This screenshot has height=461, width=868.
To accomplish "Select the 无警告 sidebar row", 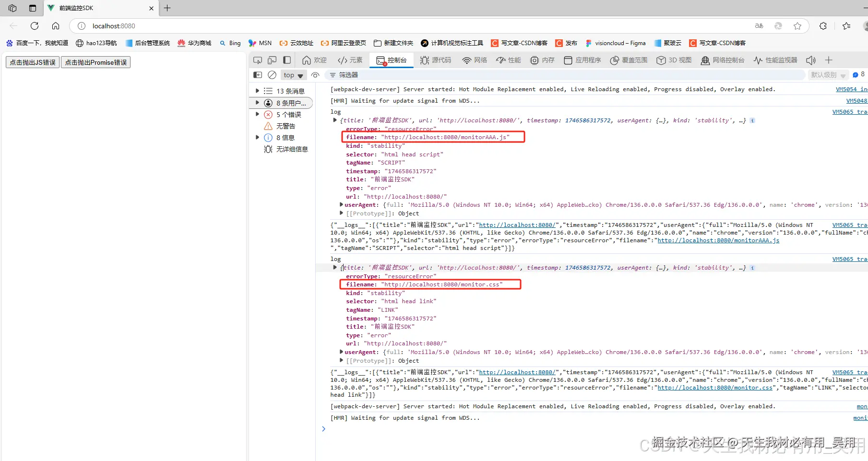I will [282, 126].
